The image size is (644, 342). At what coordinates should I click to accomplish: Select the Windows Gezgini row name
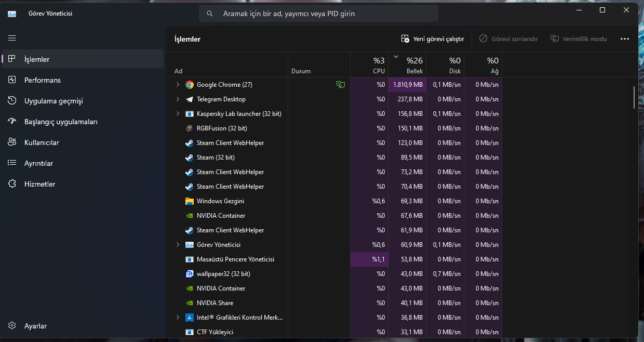(220, 201)
